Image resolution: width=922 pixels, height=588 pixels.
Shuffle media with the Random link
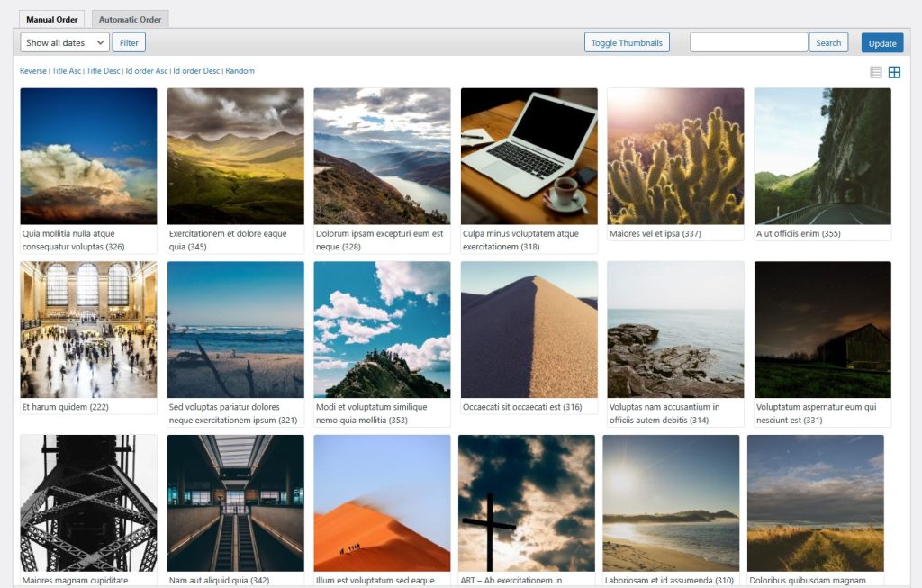(240, 70)
